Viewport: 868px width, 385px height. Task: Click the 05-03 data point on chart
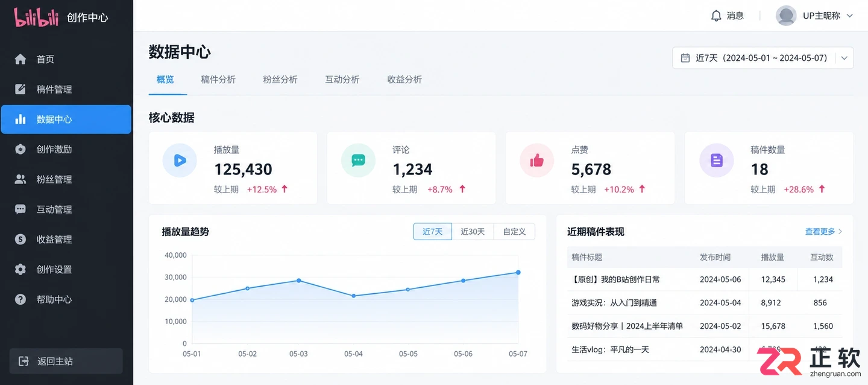pos(299,281)
